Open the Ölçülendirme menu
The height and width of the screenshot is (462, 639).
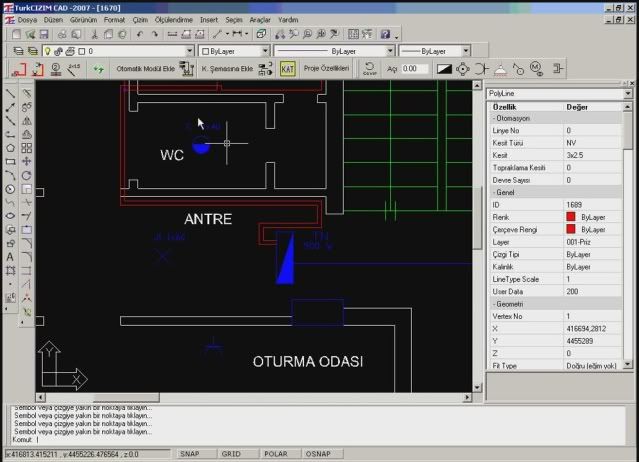tap(174, 20)
